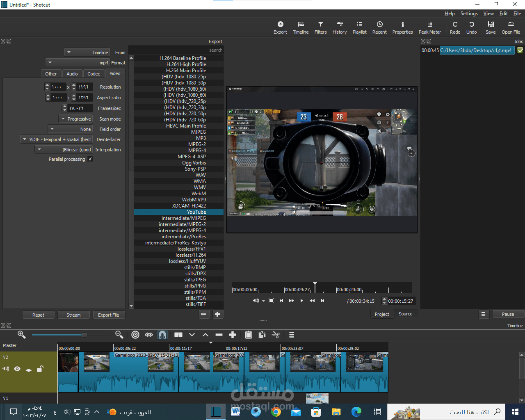Play the video in the player

coord(302,301)
